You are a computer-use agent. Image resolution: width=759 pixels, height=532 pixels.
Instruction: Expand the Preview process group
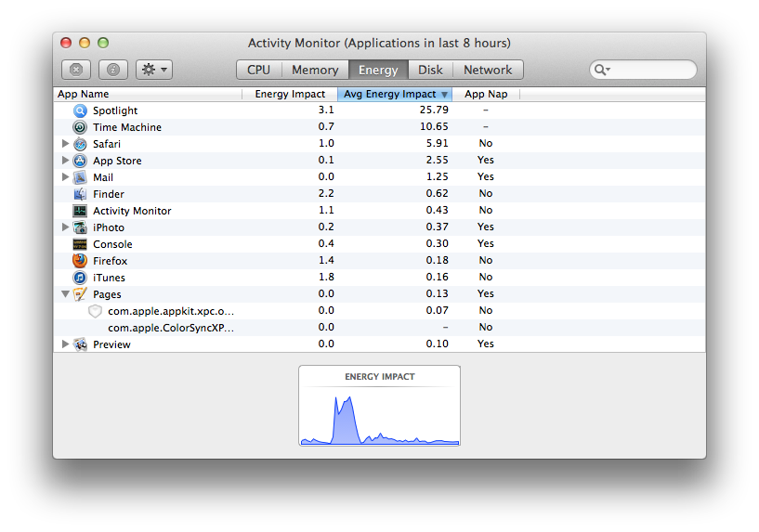click(x=65, y=344)
